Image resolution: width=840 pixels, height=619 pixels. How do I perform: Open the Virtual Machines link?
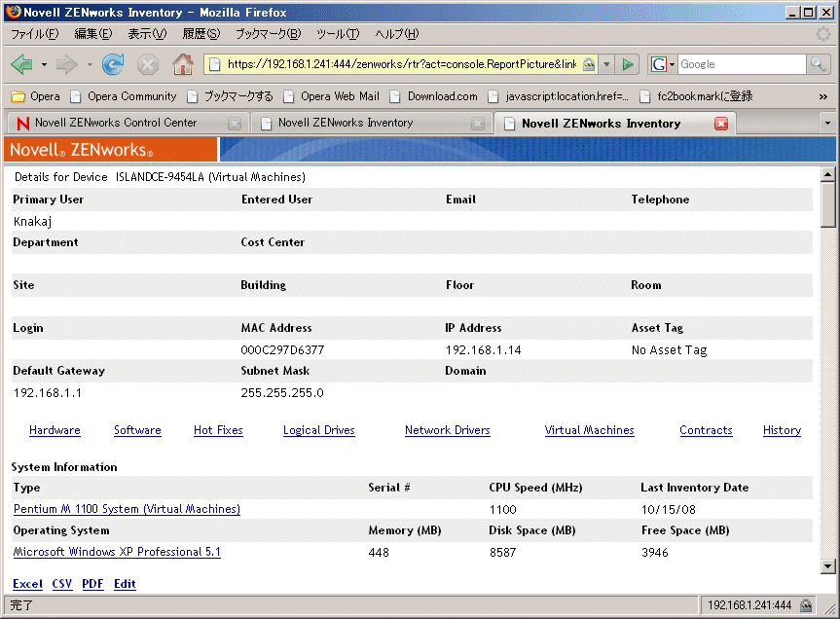coord(589,430)
